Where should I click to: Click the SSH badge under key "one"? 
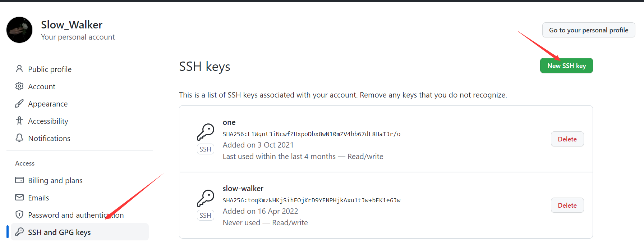pyautogui.click(x=205, y=149)
